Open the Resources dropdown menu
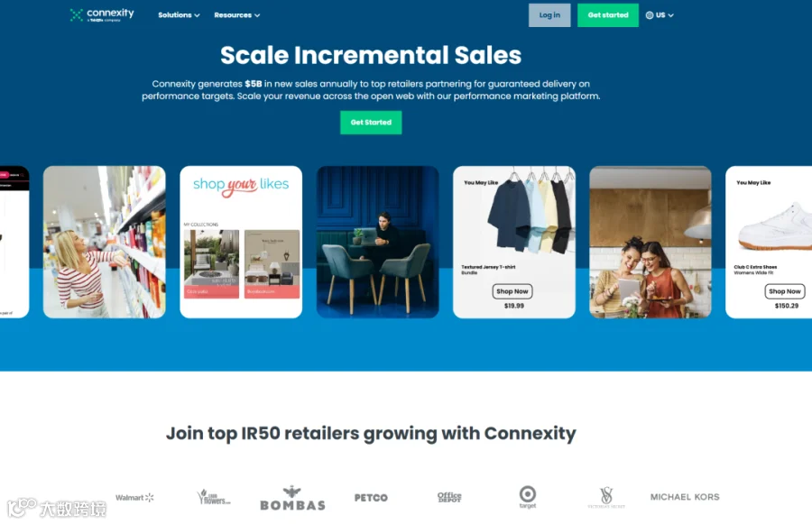Image resolution: width=812 pixels, height=524 pixels. point(236,15)
